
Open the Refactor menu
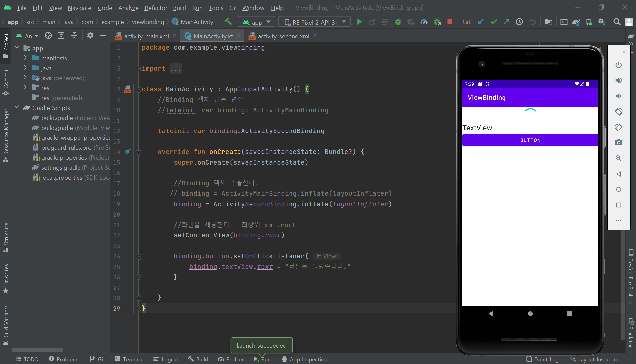156,8
